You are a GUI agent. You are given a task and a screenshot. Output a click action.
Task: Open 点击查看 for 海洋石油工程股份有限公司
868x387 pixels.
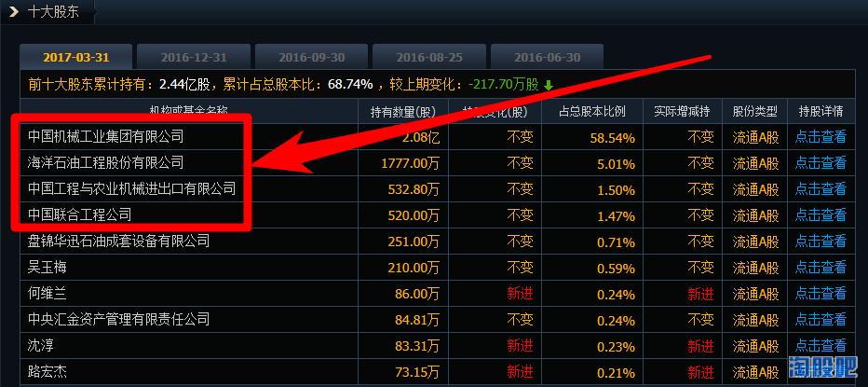point(821,162)
